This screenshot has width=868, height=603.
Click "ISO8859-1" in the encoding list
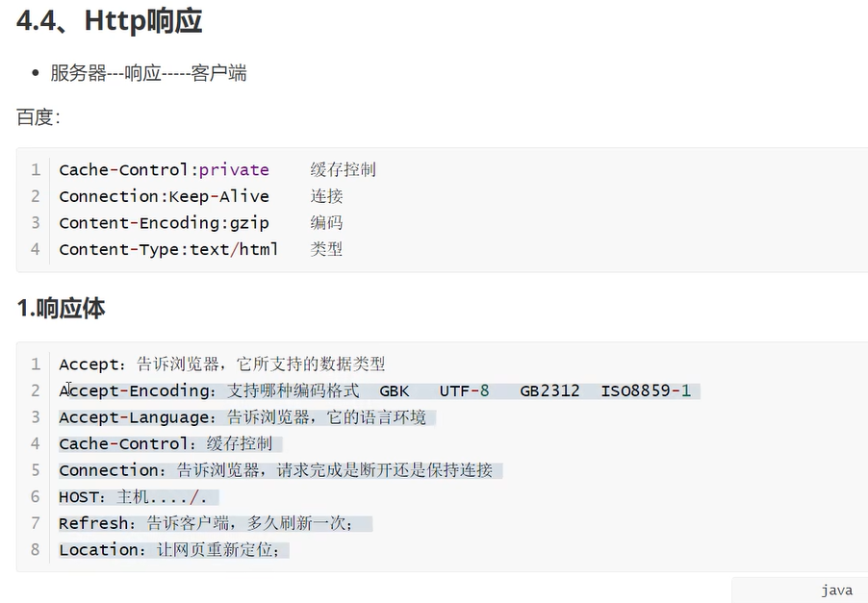pos(646,391)
